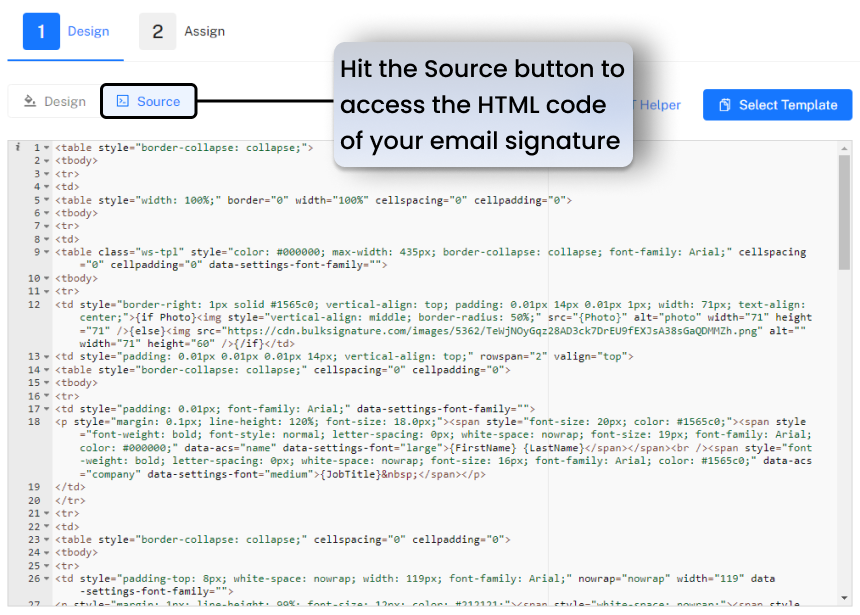Screen dimensions: 860x615
Task: Click the clipboard icon in Select Template
Action: pyautogui.click(x=725, y=105)
